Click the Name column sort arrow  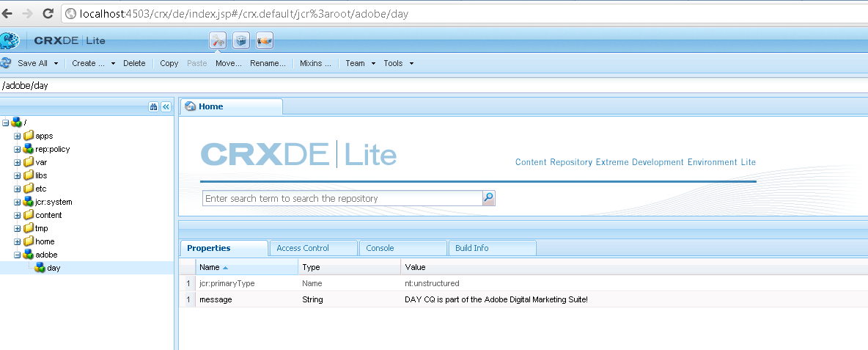coord(225,268)
